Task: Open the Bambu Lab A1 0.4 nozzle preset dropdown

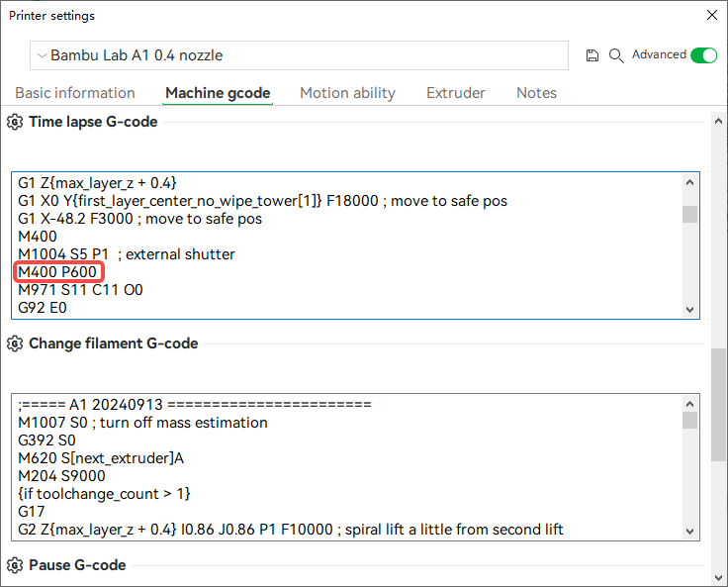Action: tap(299, 55)
